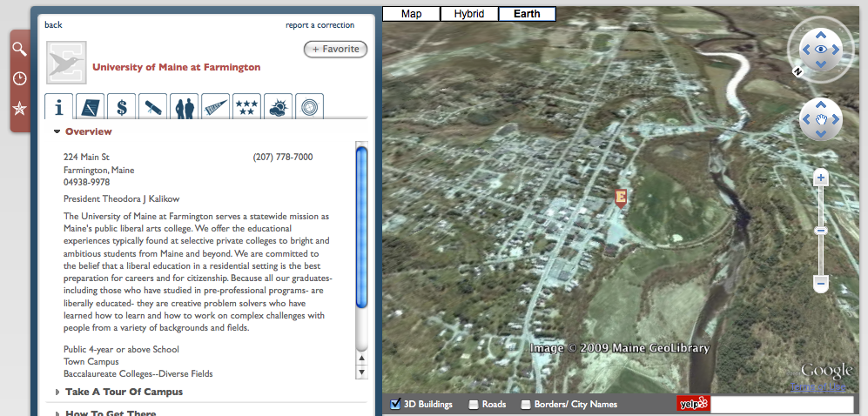Viewport: 868px width, 416px height.
Task: Zoom out with the bottom minus button
Action: pos(821,283)
